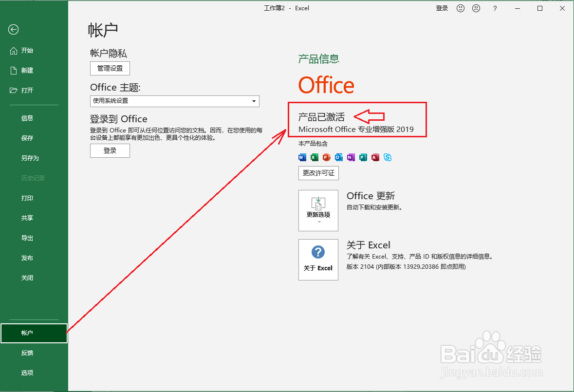Send a frown via sad face icon
The image size is (574, 392).
click(476, 8)
